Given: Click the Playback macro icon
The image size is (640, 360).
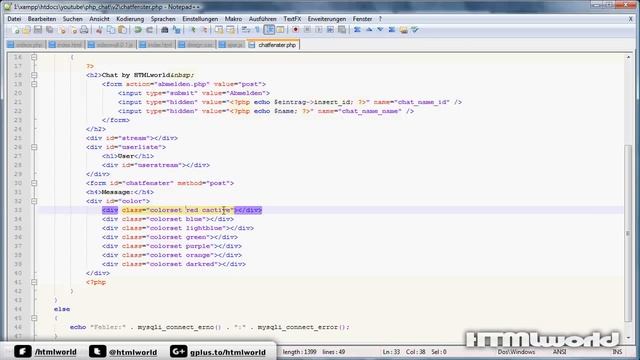Looking at the screenshot, I should click(318, 30).
